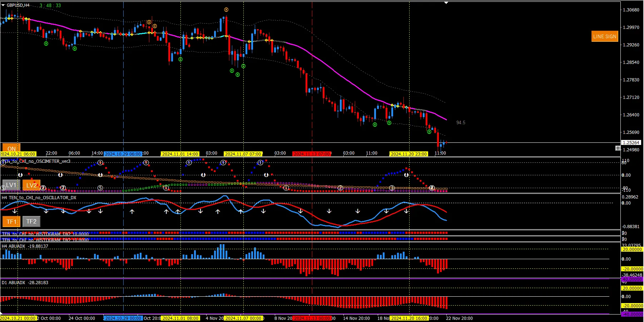
Task: Click the 1.26400 price scale value
Action: point(631,115)
